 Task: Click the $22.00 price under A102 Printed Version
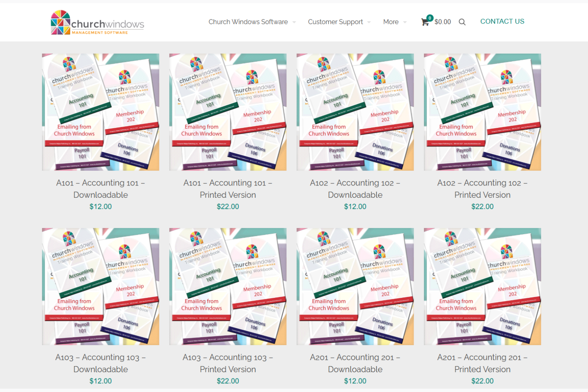point(482,207)
